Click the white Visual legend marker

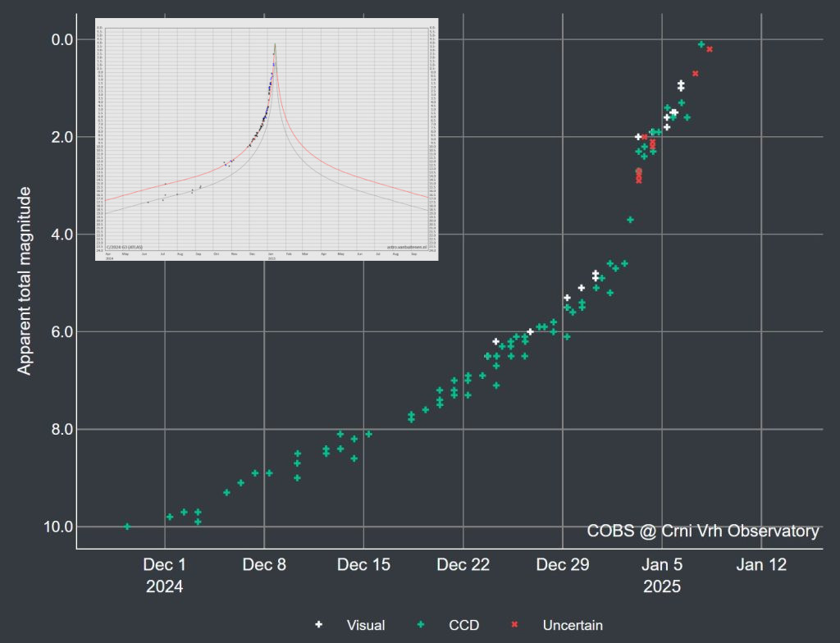pos(319,624)
